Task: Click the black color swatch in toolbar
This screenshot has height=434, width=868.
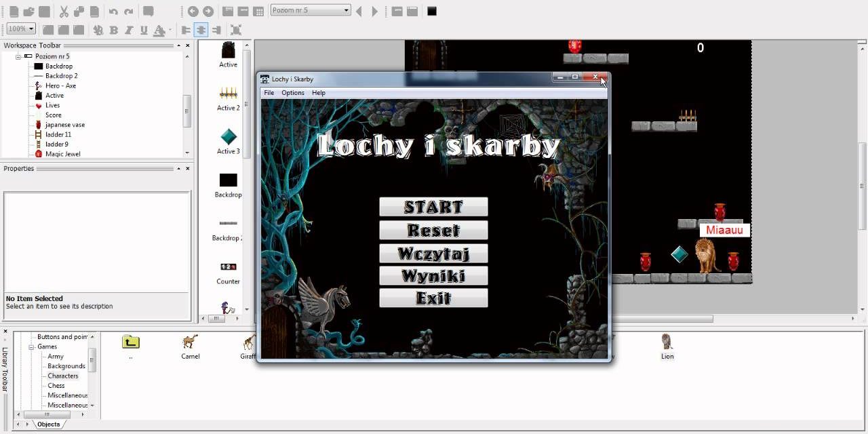Action: [432, 11]
